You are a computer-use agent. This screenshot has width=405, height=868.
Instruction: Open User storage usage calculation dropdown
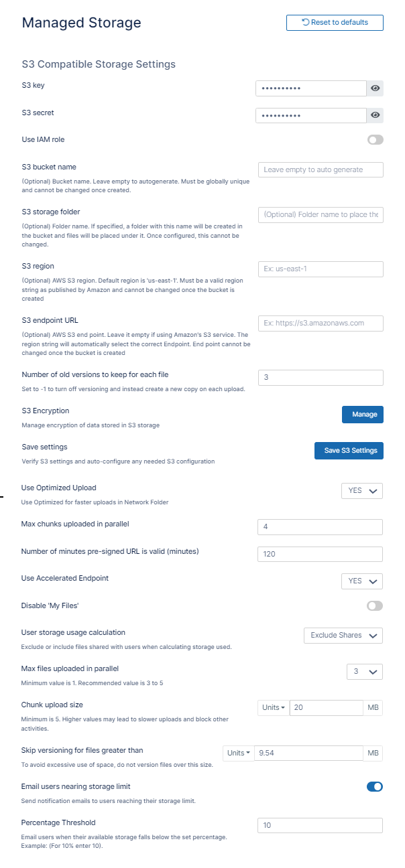click(343, 635)
